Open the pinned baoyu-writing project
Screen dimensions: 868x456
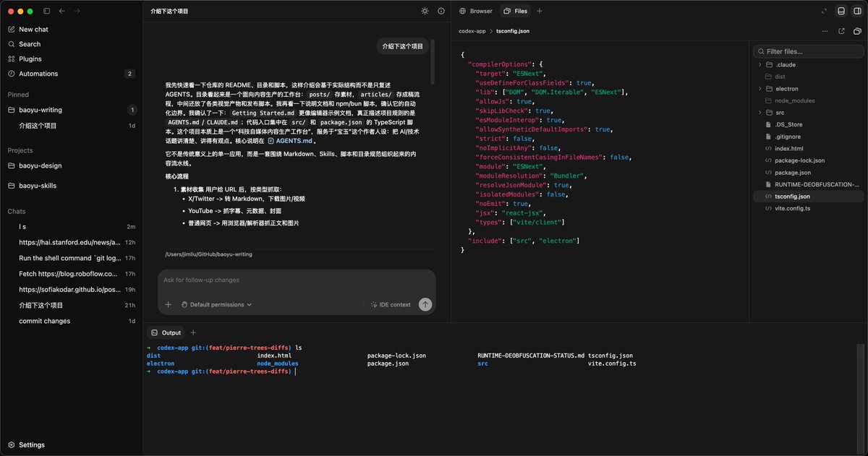(71, 110)
